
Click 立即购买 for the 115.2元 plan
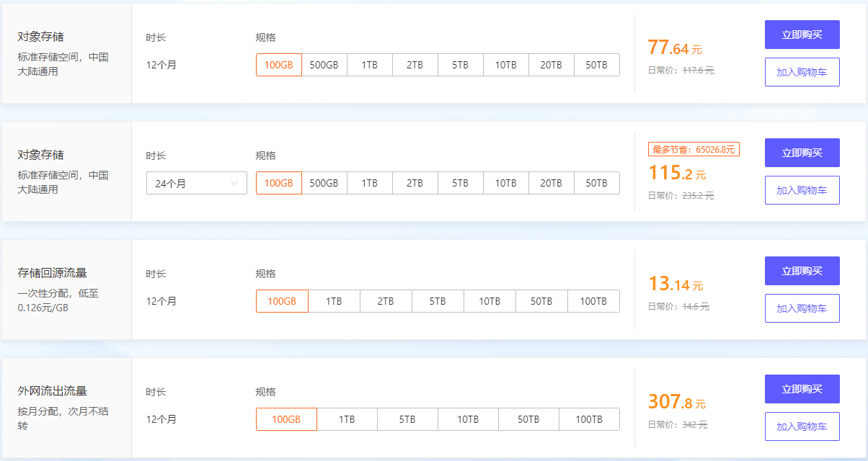802,153
